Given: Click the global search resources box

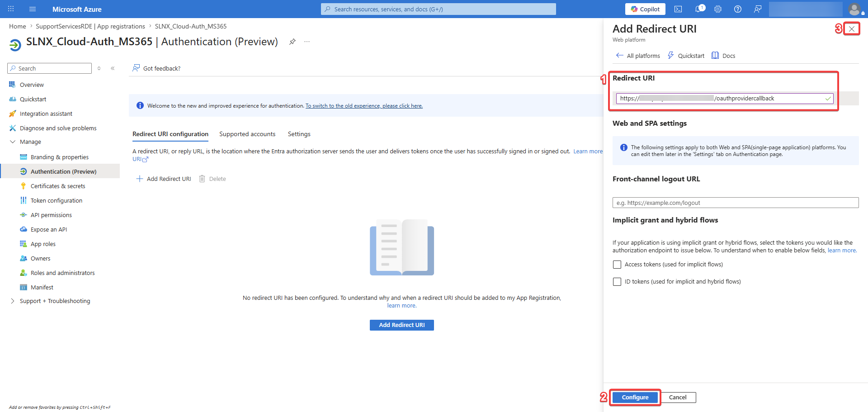Looking at the screenshot, I should [439, 9].
